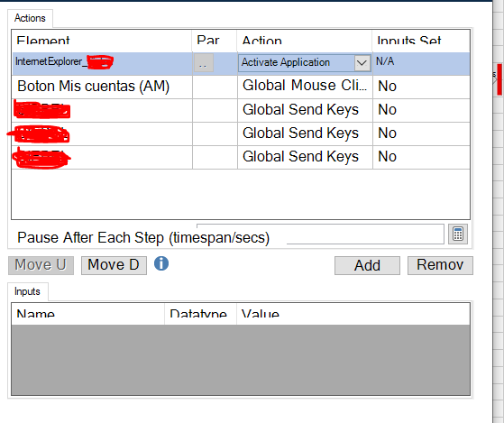Click the Move U button
The image size is (504, 423).
(41, 265)
